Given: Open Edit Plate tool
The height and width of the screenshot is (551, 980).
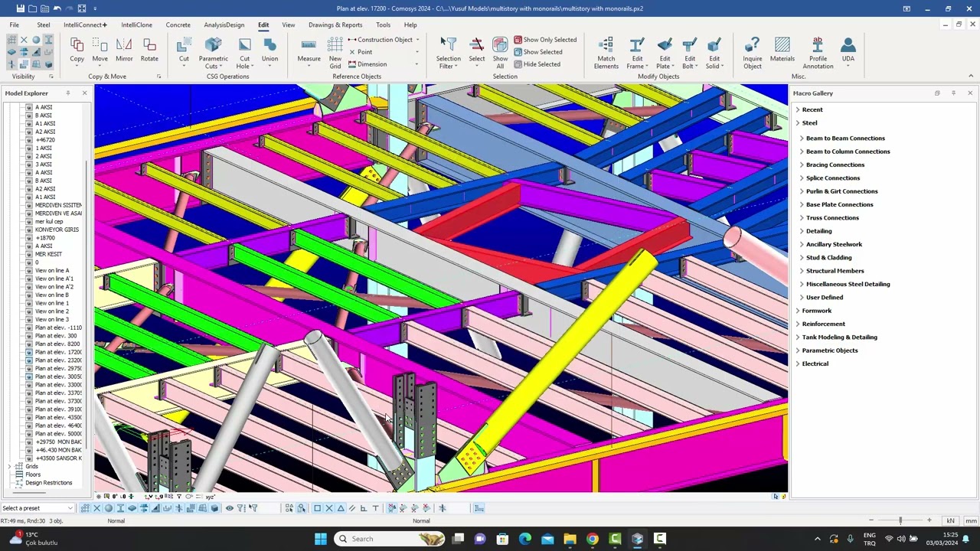Looking at the screenshot, I should [x=665, y=53].
